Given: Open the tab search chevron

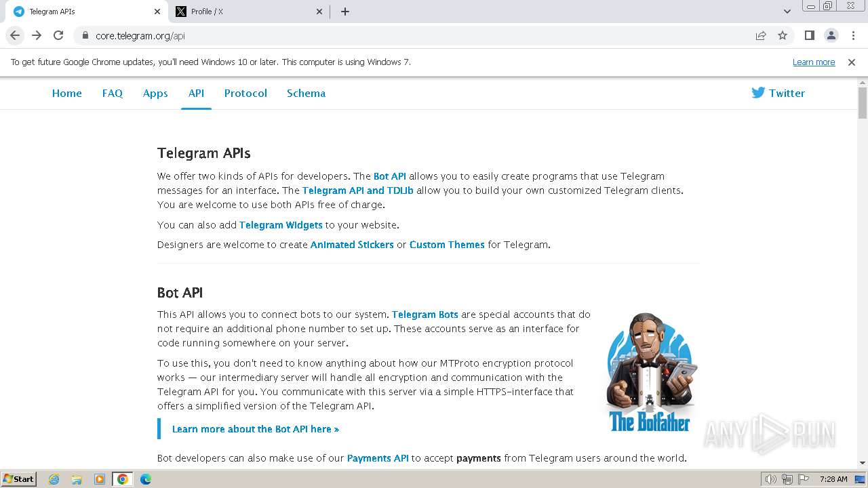Looking at the screenshot, I should [787, 12].
